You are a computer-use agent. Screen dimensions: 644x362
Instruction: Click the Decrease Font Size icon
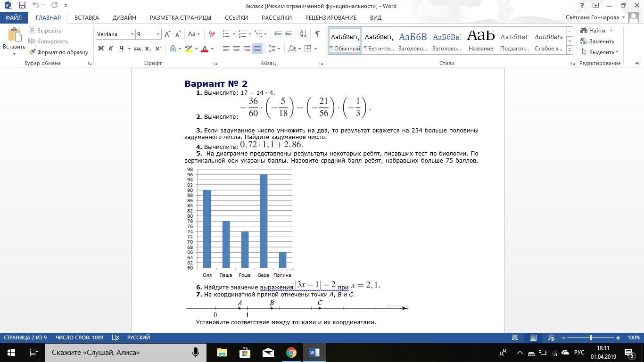point(178,34)
